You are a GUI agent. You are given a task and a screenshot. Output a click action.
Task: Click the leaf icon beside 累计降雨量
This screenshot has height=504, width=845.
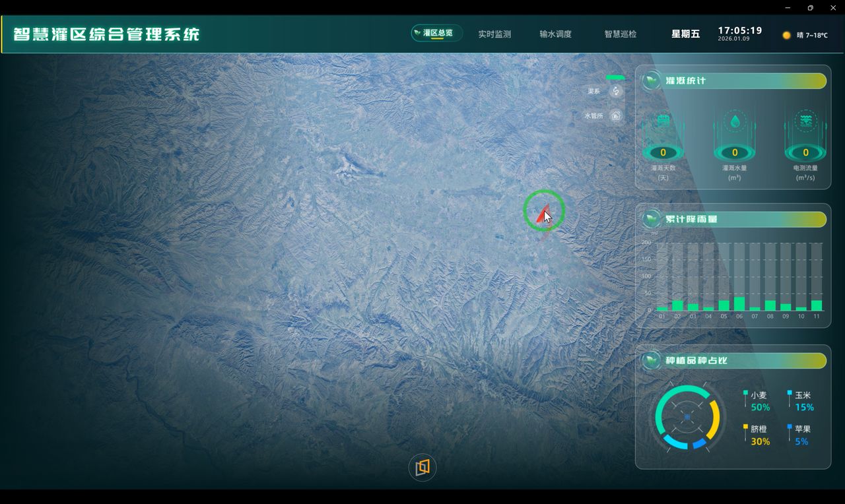pyautogui.click(x=652, y=219)
